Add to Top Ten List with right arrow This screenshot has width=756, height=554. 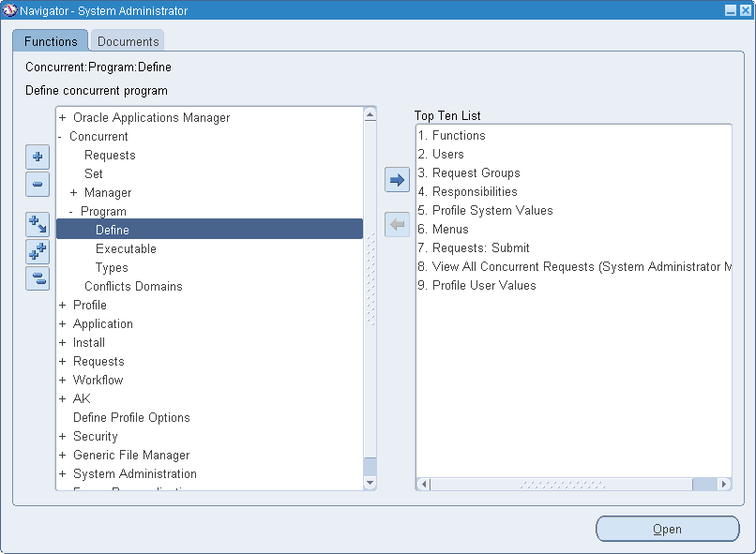tap(398, 180)
